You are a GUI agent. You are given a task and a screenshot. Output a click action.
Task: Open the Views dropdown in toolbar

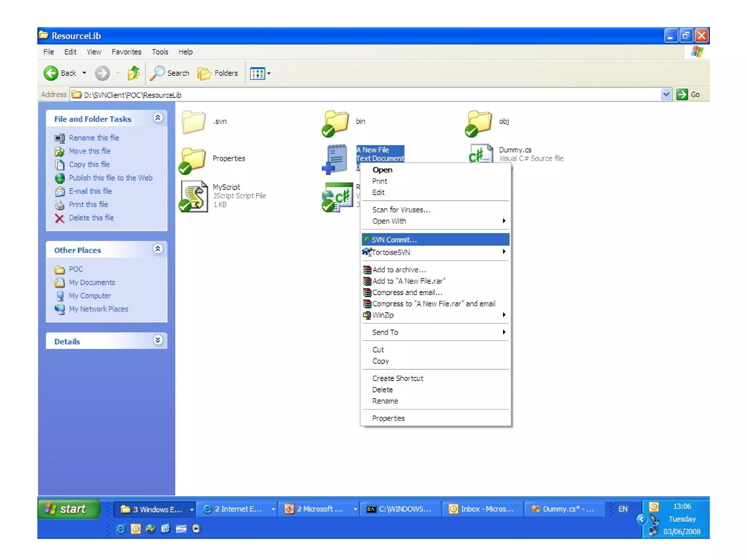260,74
